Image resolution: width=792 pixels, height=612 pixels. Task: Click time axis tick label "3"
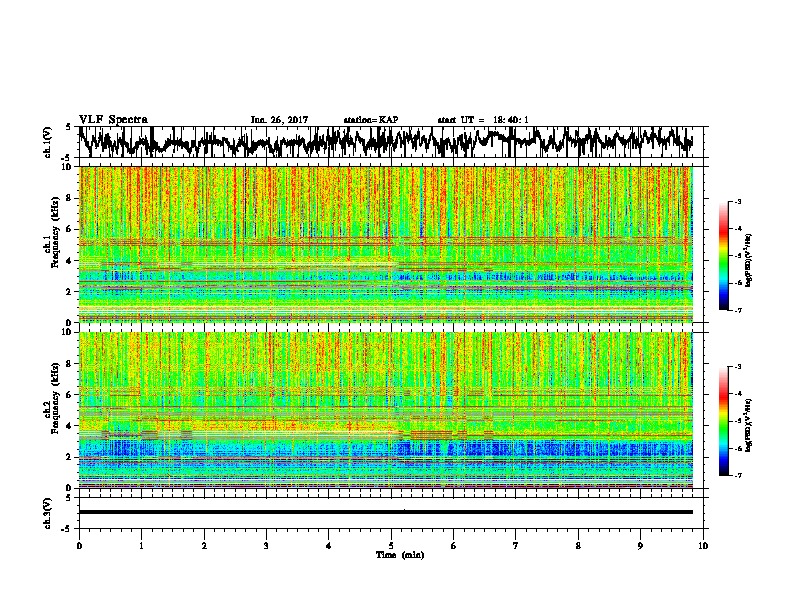pos(266,546)
